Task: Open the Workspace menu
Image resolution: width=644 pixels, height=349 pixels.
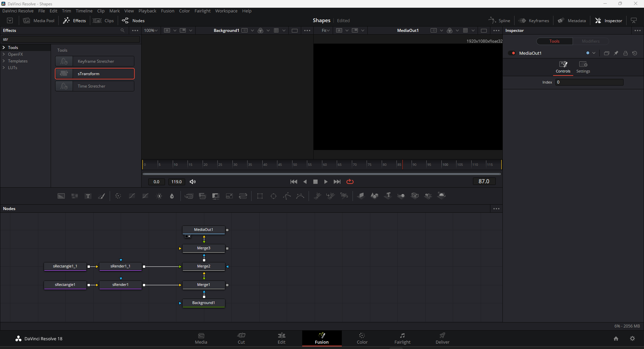Action: click(x=226, y=11)
